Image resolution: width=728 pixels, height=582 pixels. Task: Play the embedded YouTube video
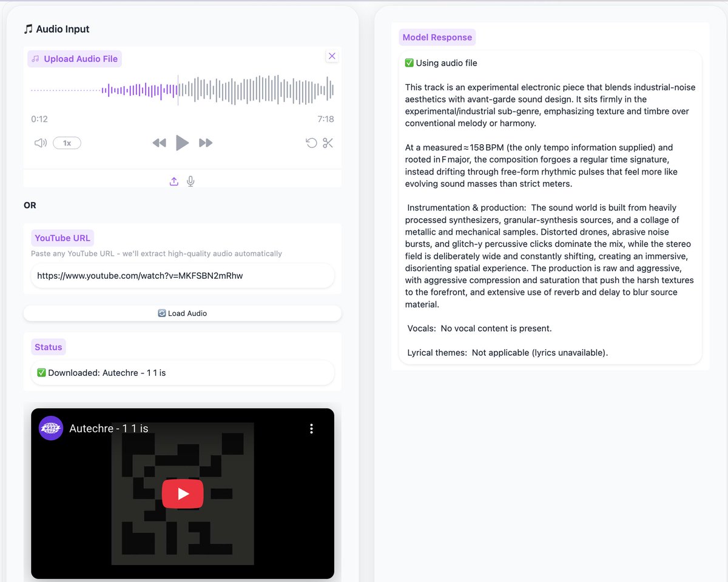point(183,493)
